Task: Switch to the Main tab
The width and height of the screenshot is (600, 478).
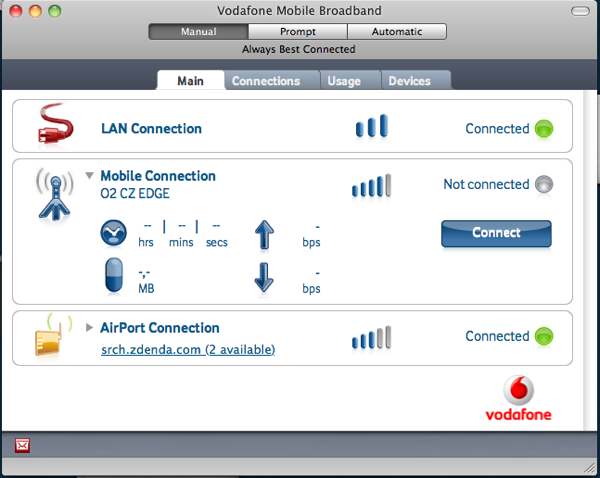Action: point(190,80)
